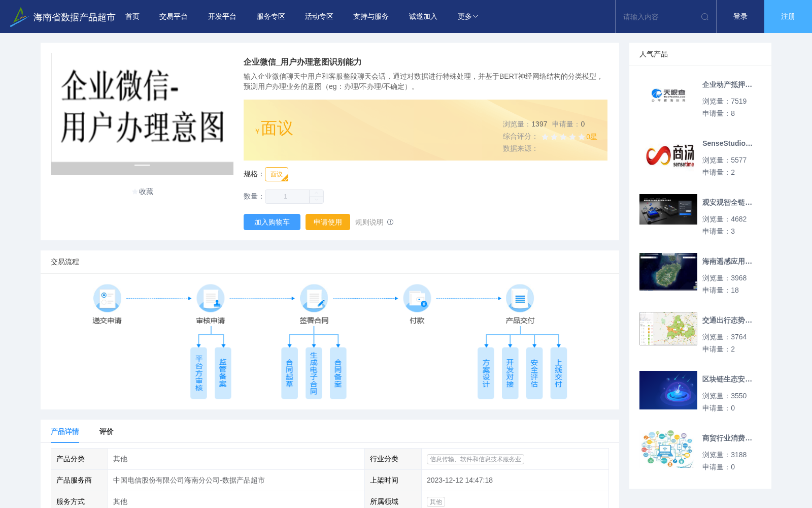The width and height of the screenshot is (812, 508).
Task: Click 申请使用 button
Action: click(328, 222)
